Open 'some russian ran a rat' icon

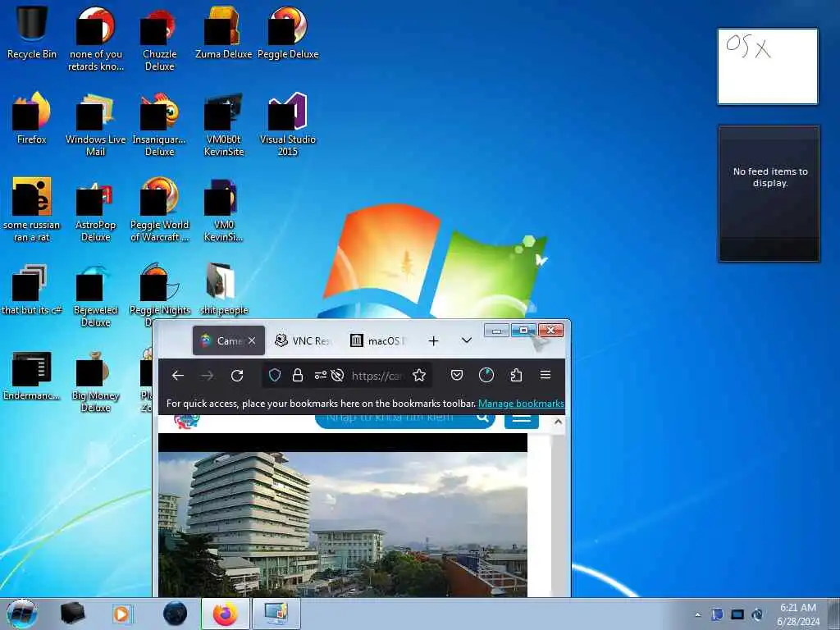[x=32, y=209]
